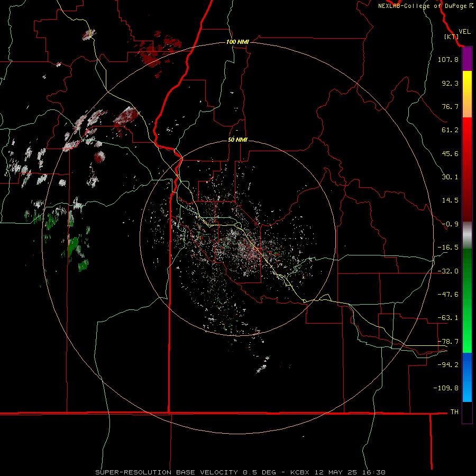The width and height of the screenshot is (476, 476).
Task: Click the VEL legend title
Action: coord(464,31)
